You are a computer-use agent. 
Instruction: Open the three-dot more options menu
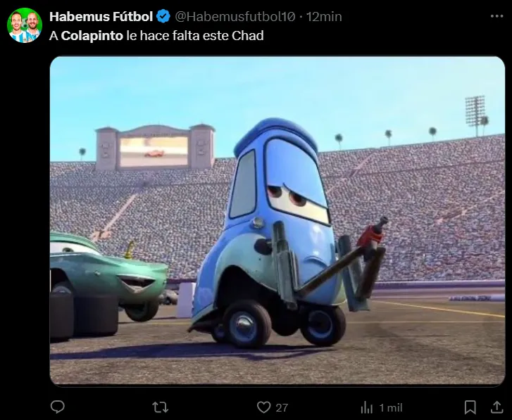(497, 16)
